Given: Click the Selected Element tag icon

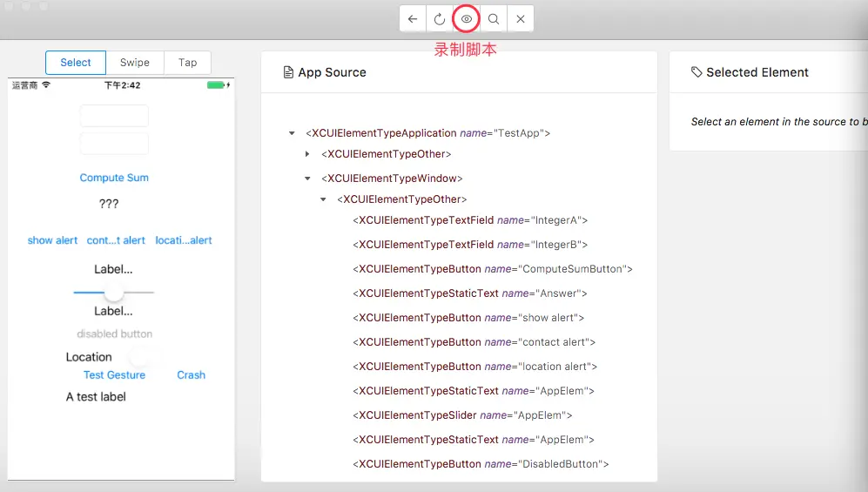Looking at the screenshot, I should (x=696, y=72).
